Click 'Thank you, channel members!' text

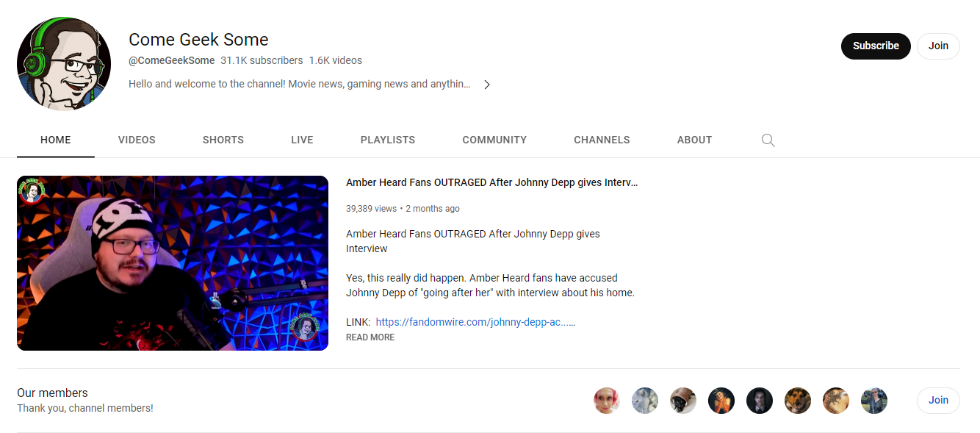[85, 408]
